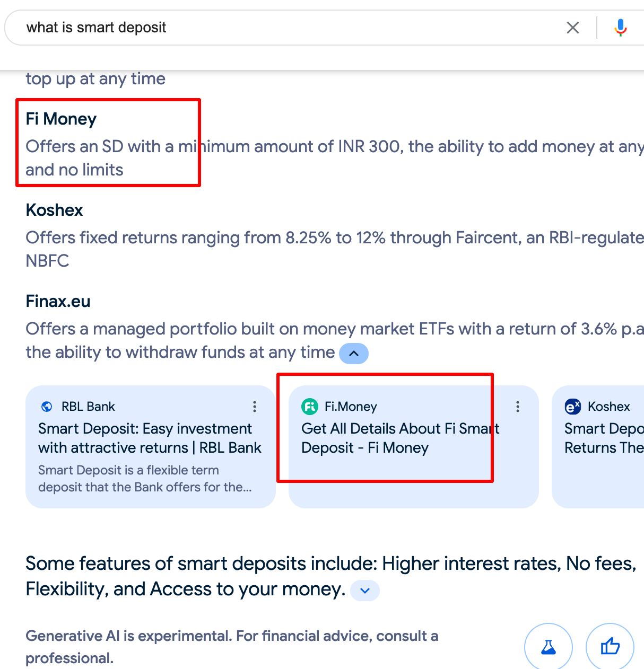Select the Fi Money heading
The height and width of the screenshot is (669, 644).
tap(61, 119)
